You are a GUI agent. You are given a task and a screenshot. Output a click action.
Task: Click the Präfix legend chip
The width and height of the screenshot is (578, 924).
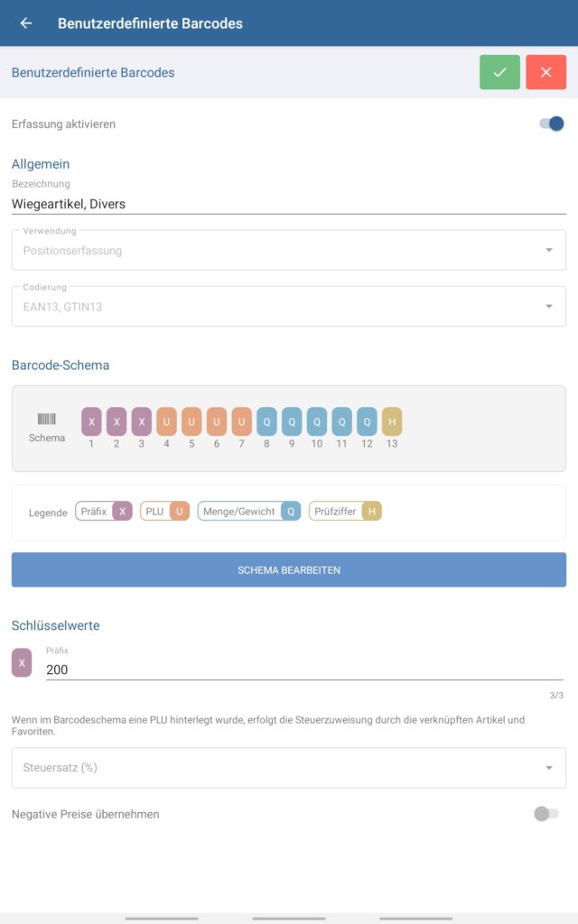pos(104,512)
